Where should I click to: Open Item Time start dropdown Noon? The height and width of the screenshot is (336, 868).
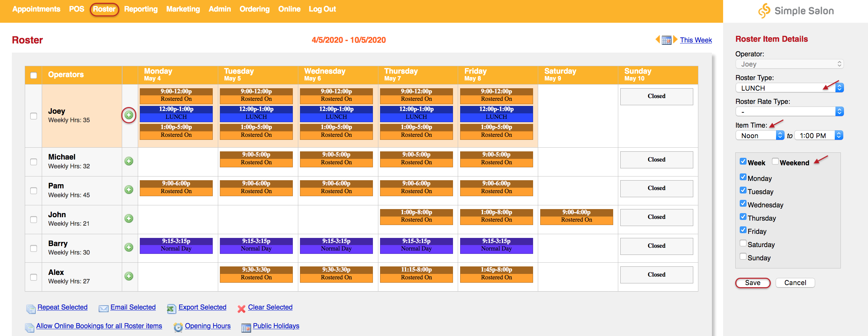click(760, 135)
